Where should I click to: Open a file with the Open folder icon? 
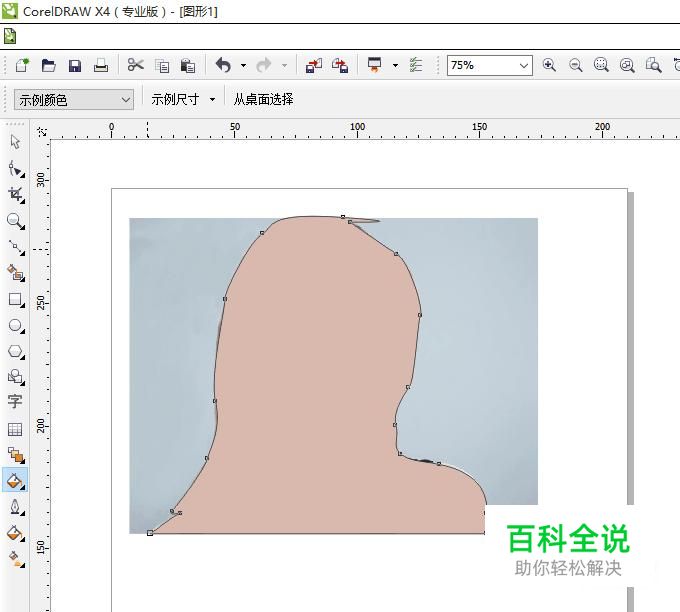tap(49, 65)
